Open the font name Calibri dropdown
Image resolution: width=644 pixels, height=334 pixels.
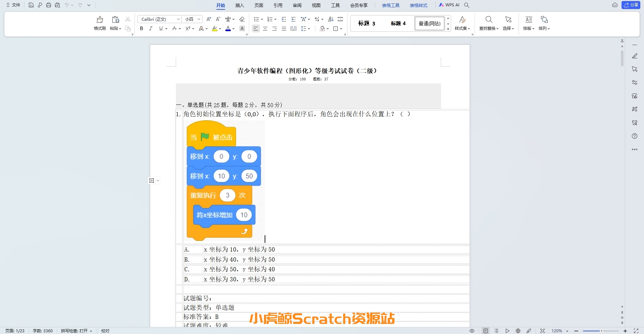tap(178, 19)
